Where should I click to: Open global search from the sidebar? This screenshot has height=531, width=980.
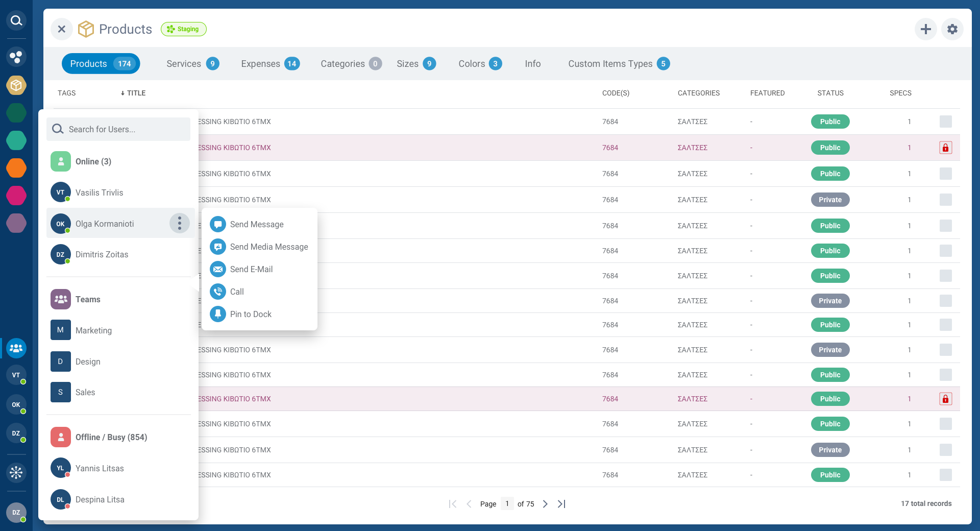[16, 20]
